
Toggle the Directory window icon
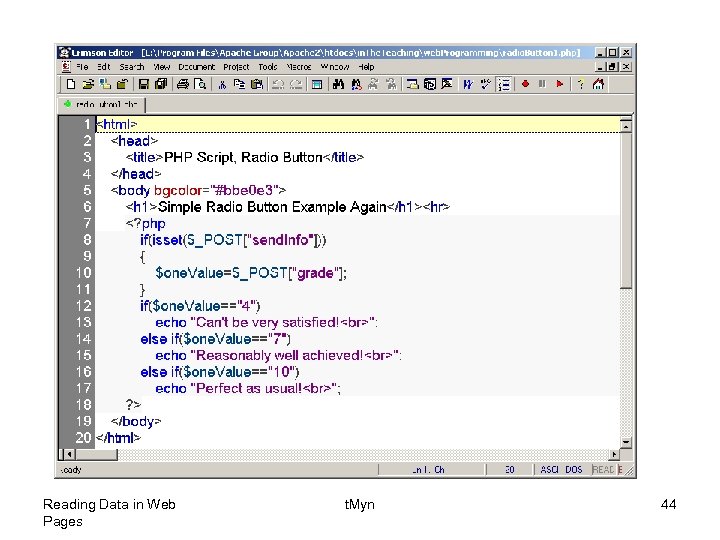412,84
